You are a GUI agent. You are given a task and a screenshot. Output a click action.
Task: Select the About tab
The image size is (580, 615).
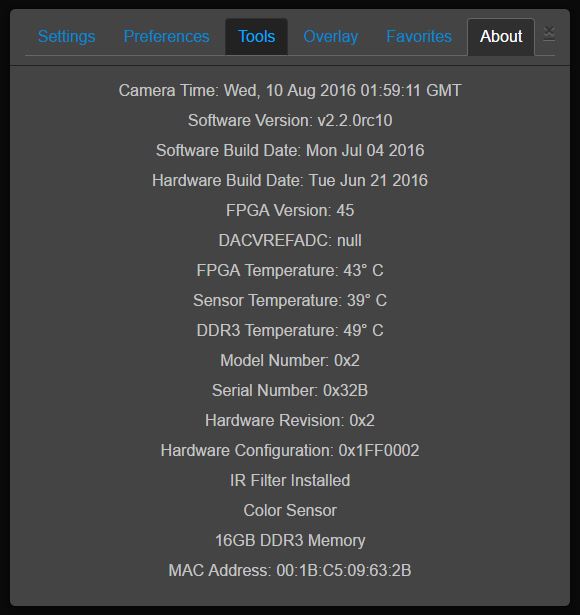pyautogui.click(x=501, y=36)
